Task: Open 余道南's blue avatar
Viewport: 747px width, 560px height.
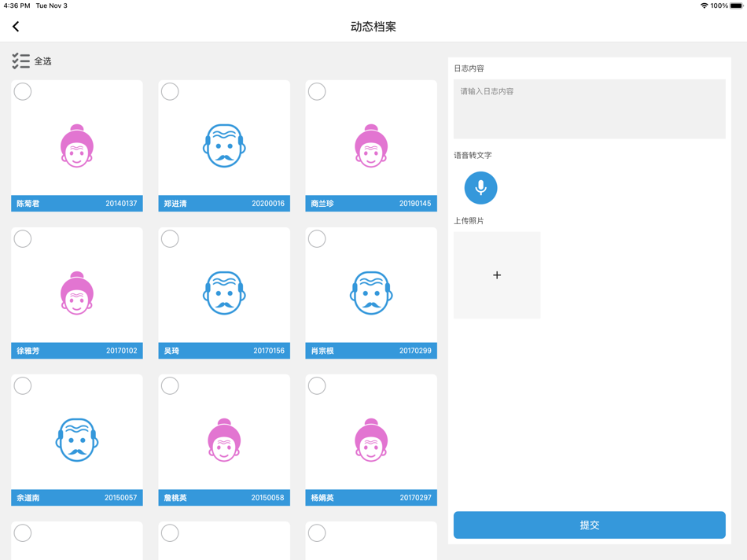Action: 77,440
